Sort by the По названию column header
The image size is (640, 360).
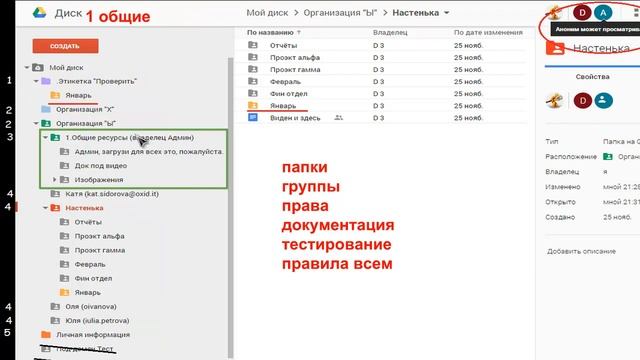tap(270, 32)
